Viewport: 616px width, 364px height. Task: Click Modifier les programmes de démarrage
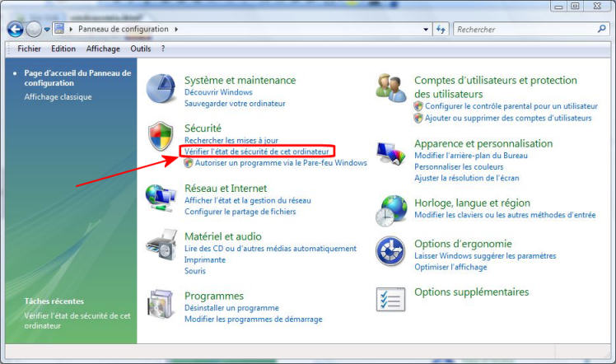point(254,320)
